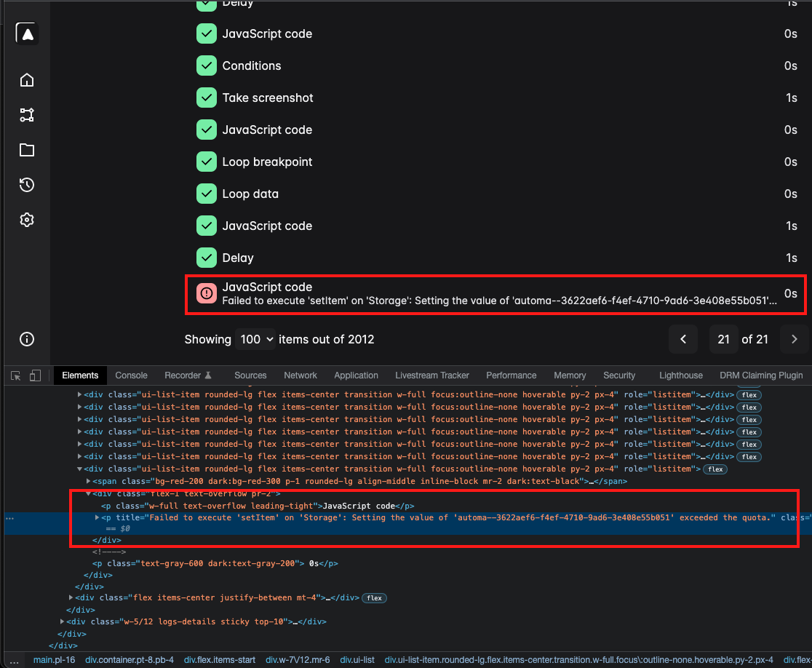This screenshot has height=668, width=812.
Task: Open the settings gear in sidebar
Action: (27, 220)
